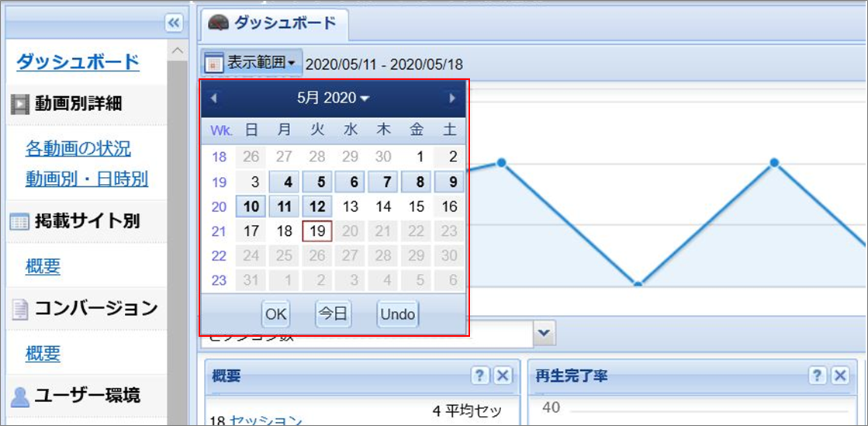Click chart data point at the lowest dip
868x426 pixels.
point(638,285)
